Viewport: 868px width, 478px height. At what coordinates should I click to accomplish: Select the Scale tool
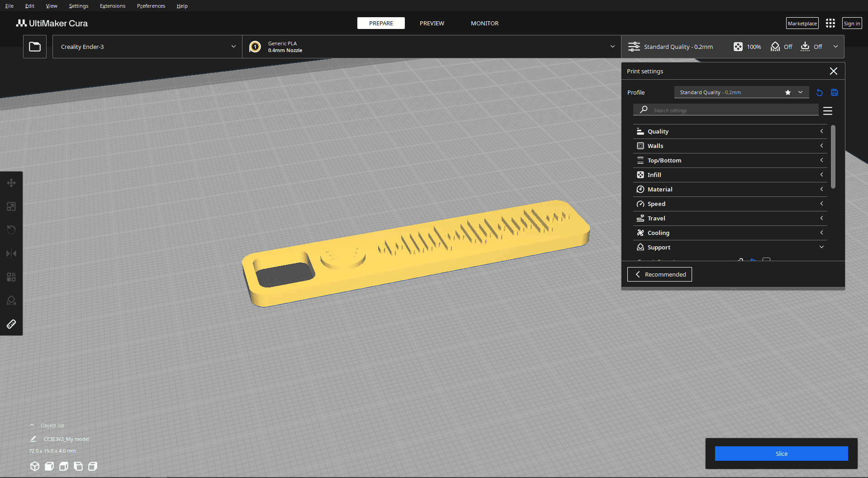point(11,206)
